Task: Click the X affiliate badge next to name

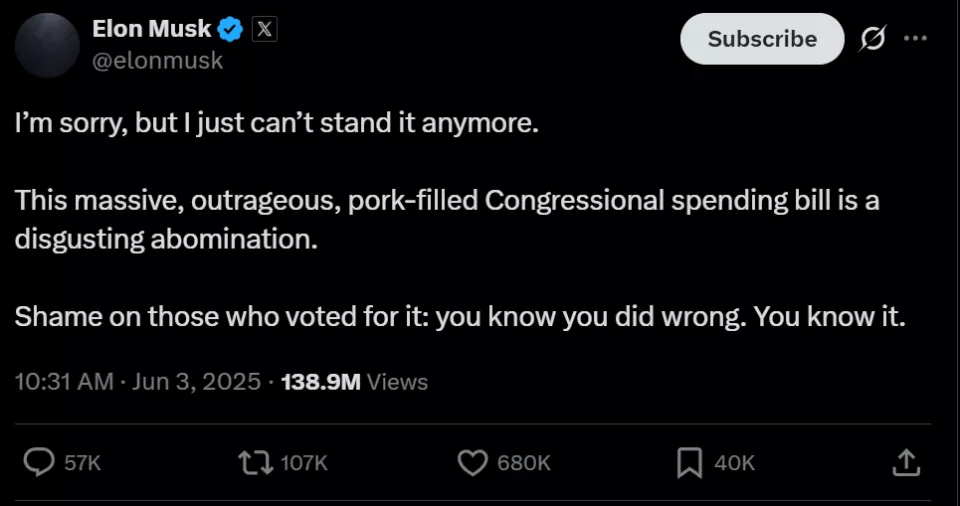Action: tap(264, 29)
